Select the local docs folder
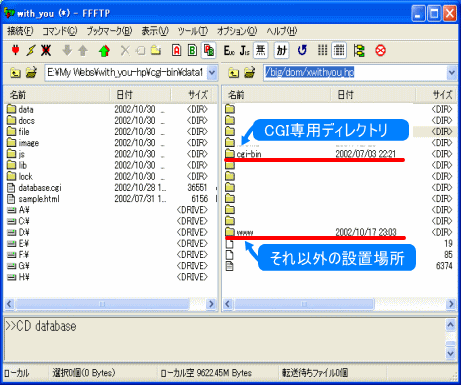The image size is (461, 385). pyautogui.click(x=21, y=121)
